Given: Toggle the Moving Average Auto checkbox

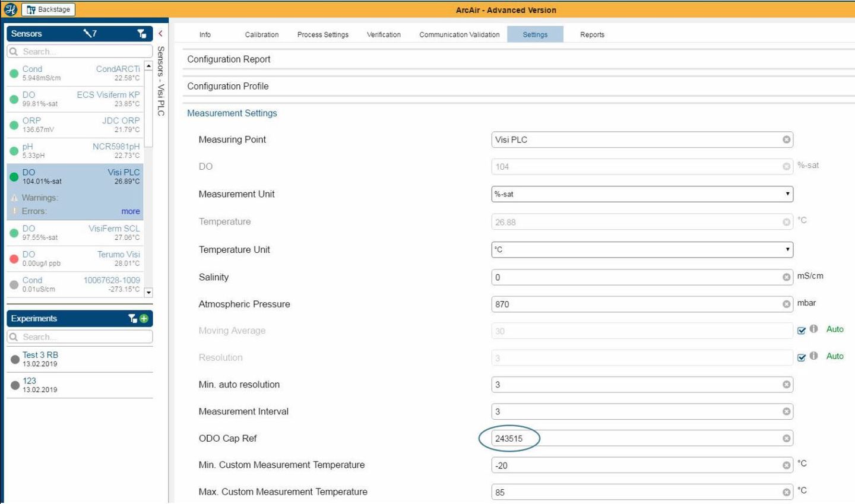Looking at the screenshot, I should [802, 330].
